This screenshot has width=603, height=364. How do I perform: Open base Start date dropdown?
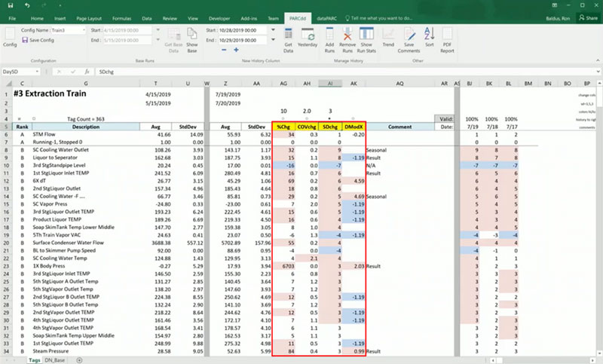tap(158, 30)
